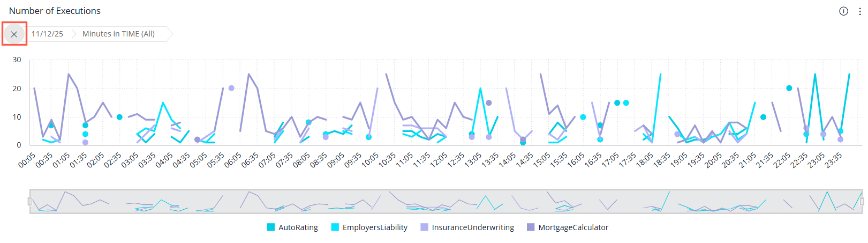
Task: Click the X button to clear drill-down
Action: click(x=14, y=34)
